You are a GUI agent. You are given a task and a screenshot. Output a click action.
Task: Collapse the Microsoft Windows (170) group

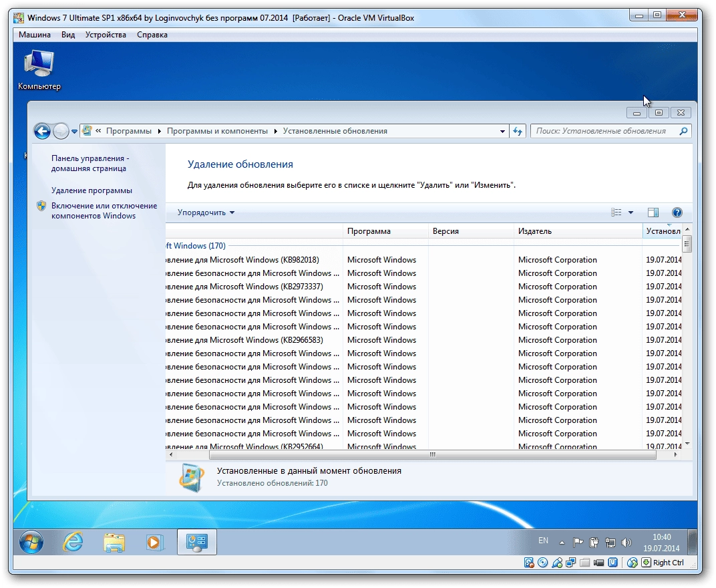tap(196, 246)
